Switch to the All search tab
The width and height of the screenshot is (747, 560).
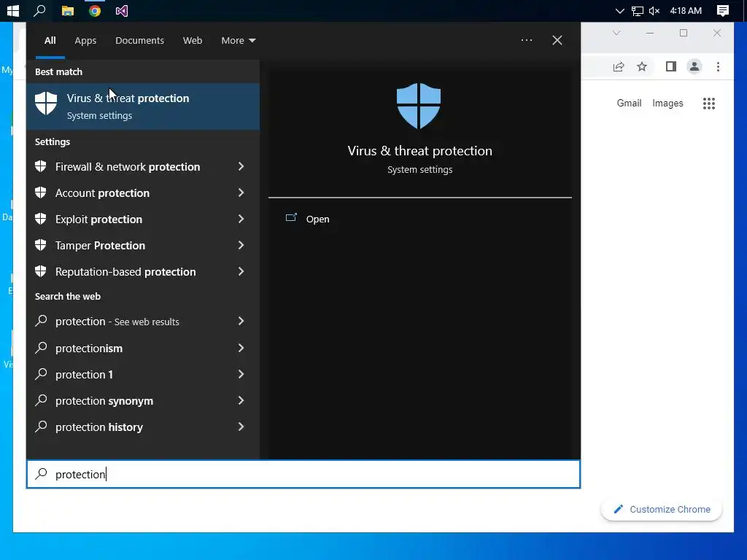coord(50,41)
